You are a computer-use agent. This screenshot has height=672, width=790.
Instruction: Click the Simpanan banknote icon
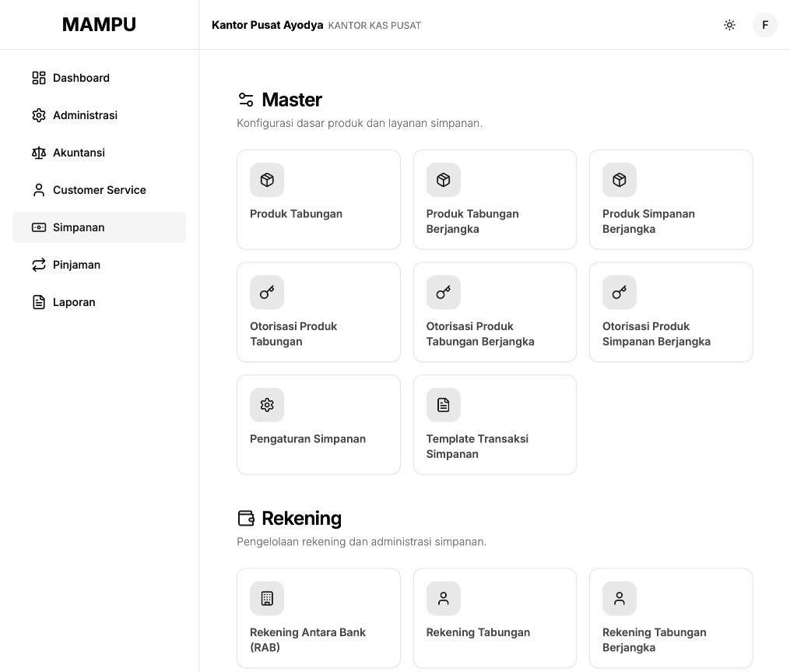coord(39,227)
